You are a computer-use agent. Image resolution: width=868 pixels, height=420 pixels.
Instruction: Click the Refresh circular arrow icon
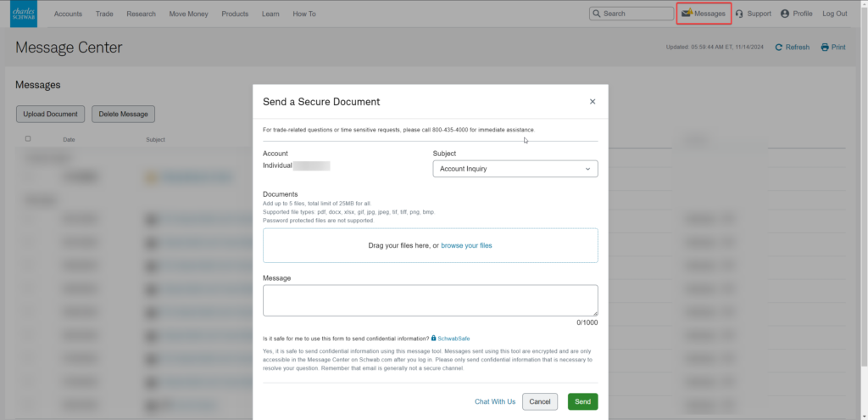coord(778,48)
